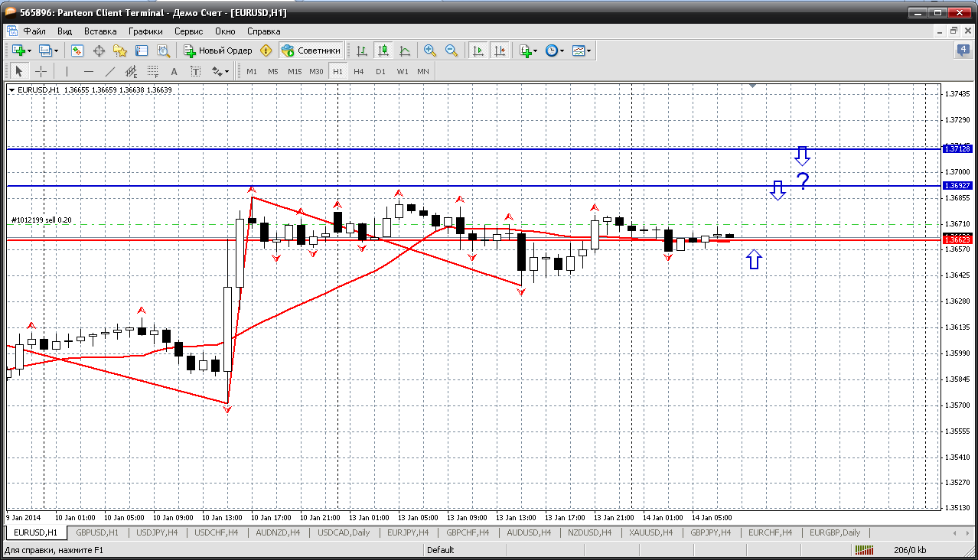Image resolution: width=978 pixels, height=560 pixels.
Task: Switch to the AUDNZD,H4 chart tab
Action: pyautogui.click(x=279, y=532)
